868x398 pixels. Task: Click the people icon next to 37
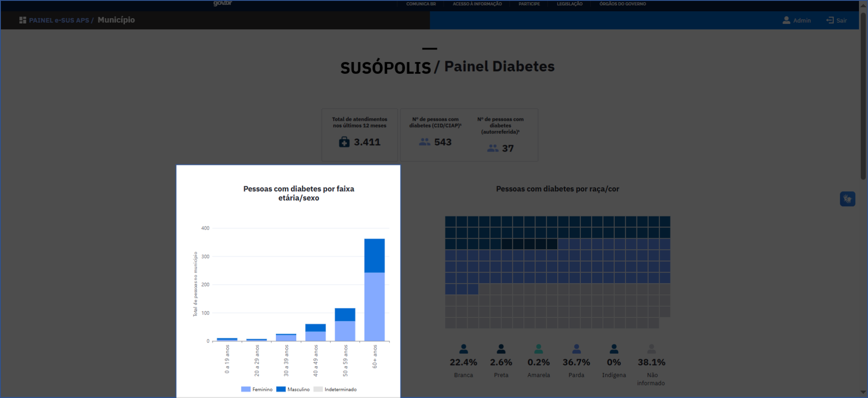(492, 149)
